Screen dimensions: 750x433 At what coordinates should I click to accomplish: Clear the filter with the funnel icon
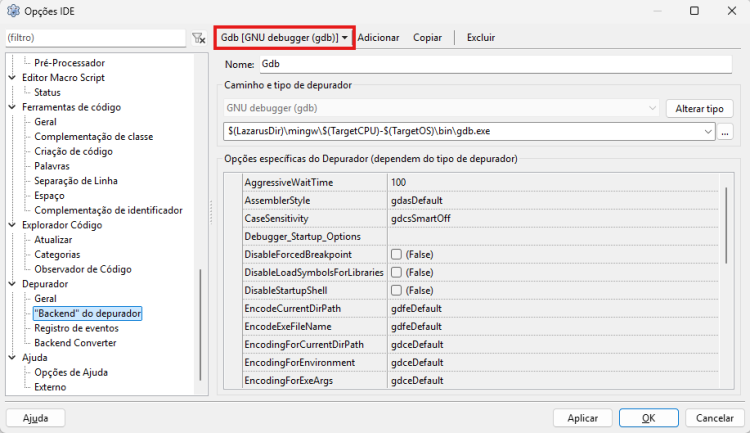pos(199,38)
